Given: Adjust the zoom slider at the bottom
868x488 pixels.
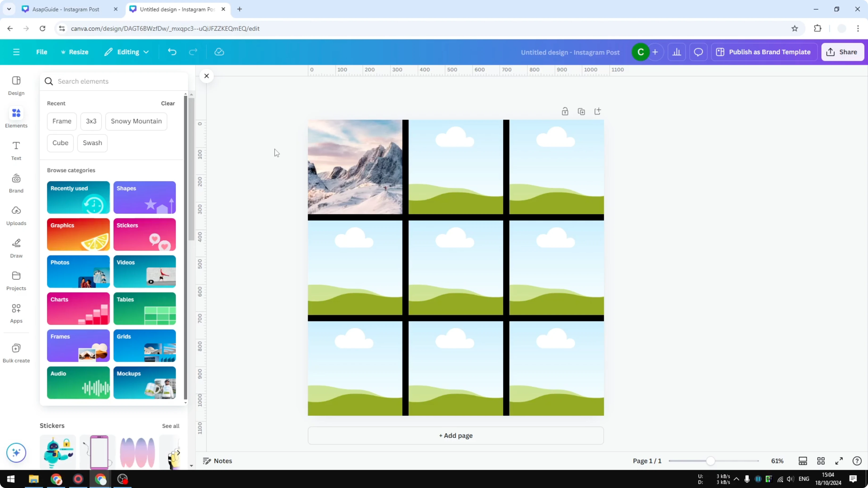Looking at the screenshot, I should [711, 461].
